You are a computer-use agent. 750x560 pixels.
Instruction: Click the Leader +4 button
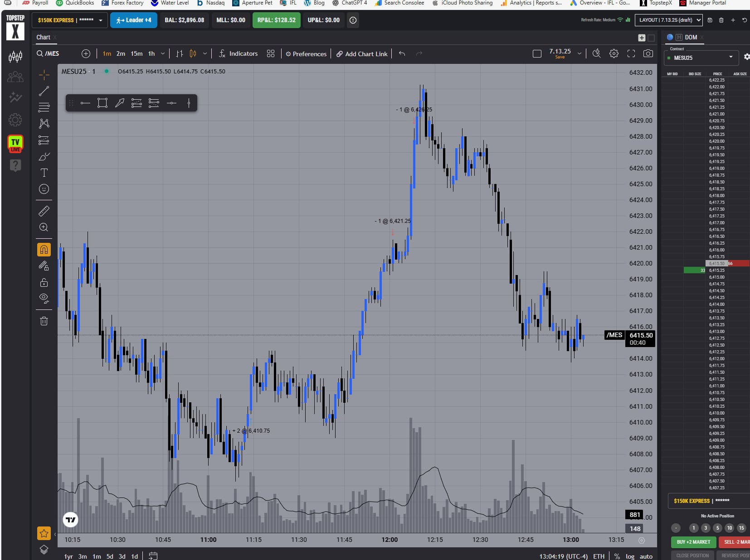click(x=134, y=20)
